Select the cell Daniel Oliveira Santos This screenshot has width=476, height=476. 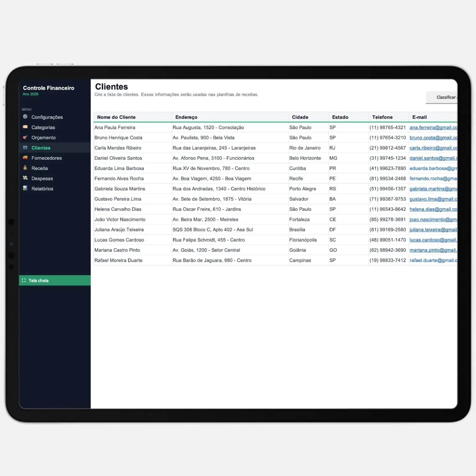(133, 158)
